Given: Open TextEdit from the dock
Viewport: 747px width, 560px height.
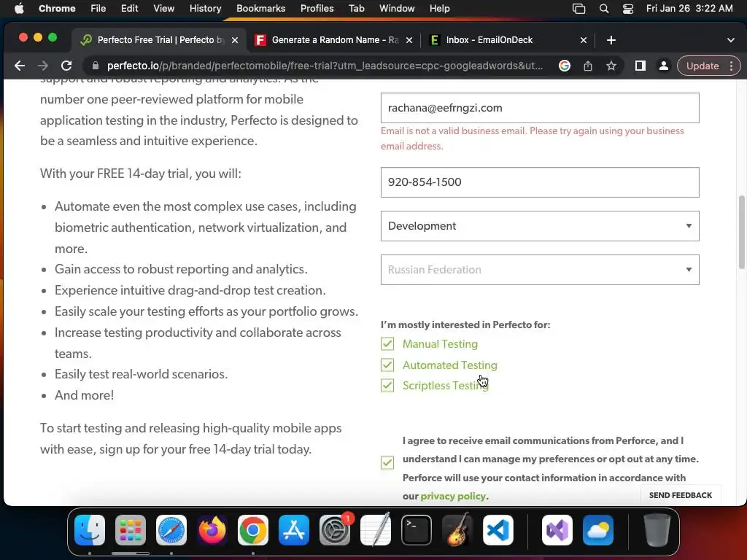Looking at the screenshot, I should [376, 530].
